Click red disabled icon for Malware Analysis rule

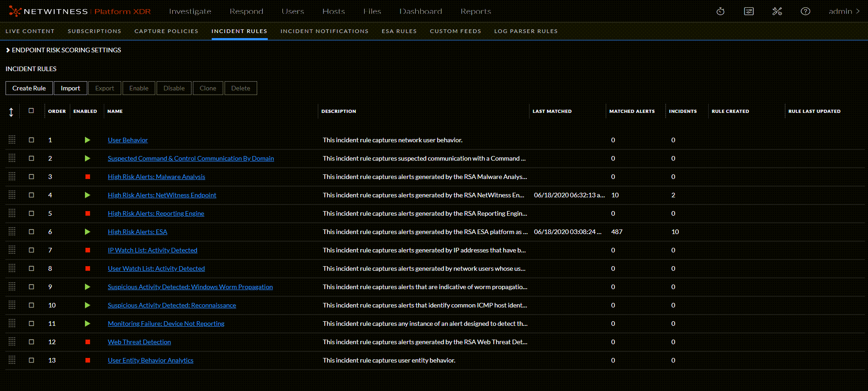[x=87, y=177]
